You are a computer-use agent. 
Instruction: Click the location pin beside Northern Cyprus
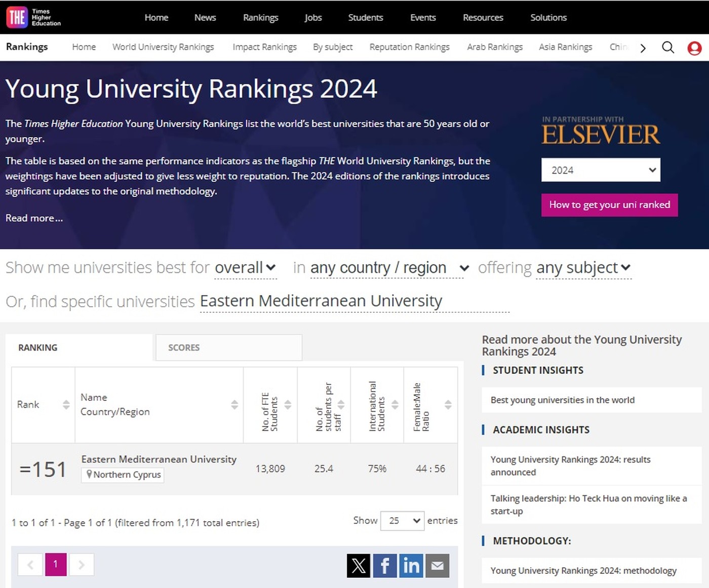click(x=89, y=475)
